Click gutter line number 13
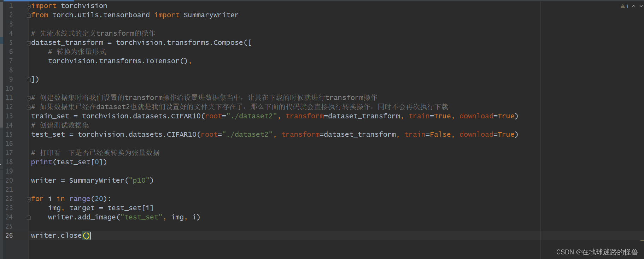The image size is (644, 259). [9, 116]
